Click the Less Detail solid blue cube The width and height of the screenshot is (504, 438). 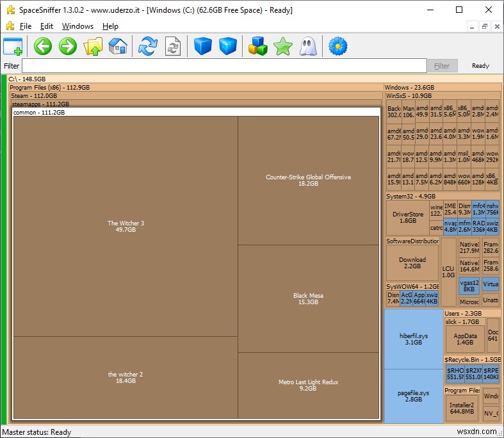click(x=203, y=46)
